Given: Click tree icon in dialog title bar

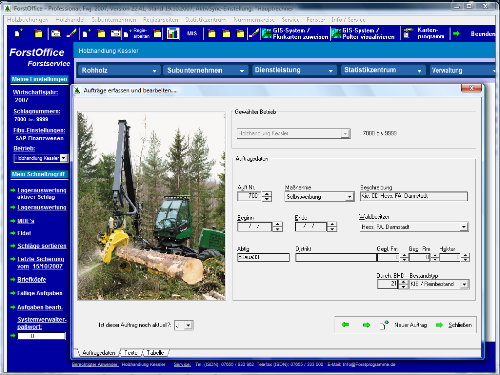Looking at the screenshot, I should click(x=77, y=90).
